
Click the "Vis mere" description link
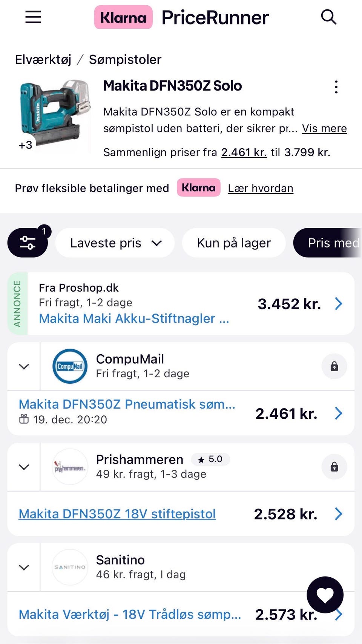(x=324, y=129)
